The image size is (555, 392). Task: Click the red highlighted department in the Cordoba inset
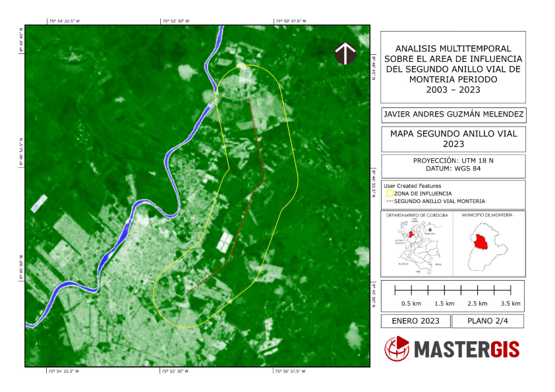[411, 234]
